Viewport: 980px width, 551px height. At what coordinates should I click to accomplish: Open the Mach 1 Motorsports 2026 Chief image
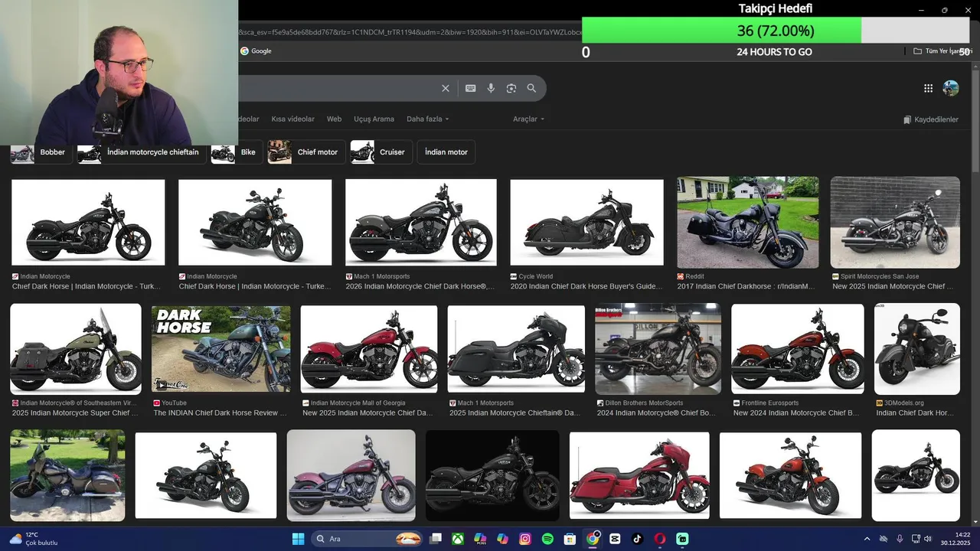421,223
